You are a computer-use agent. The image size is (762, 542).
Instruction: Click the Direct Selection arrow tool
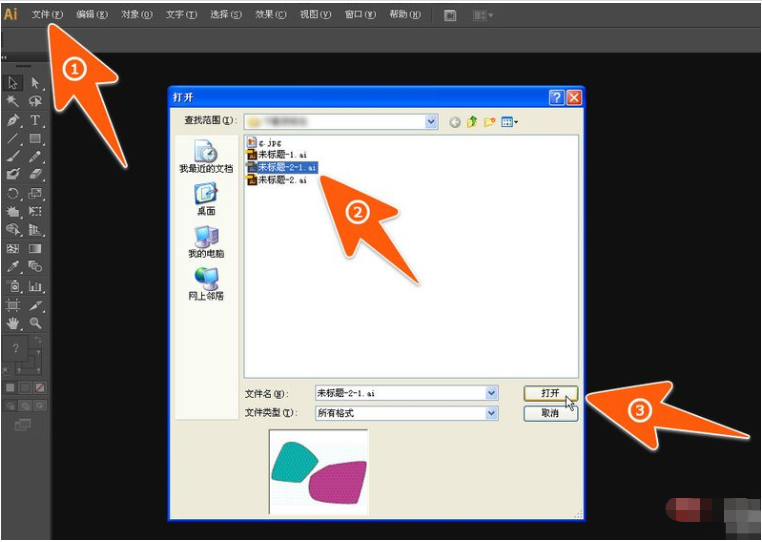35,83
